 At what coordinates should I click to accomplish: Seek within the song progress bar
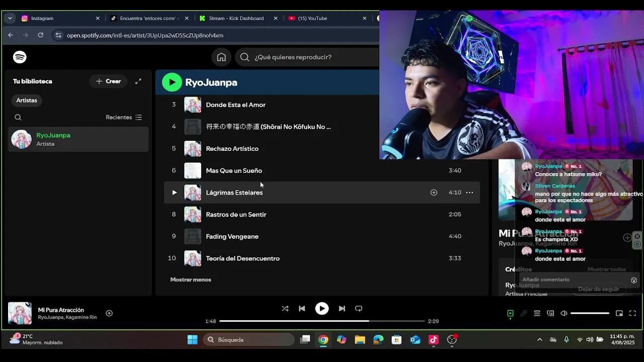tap(322, 321)
